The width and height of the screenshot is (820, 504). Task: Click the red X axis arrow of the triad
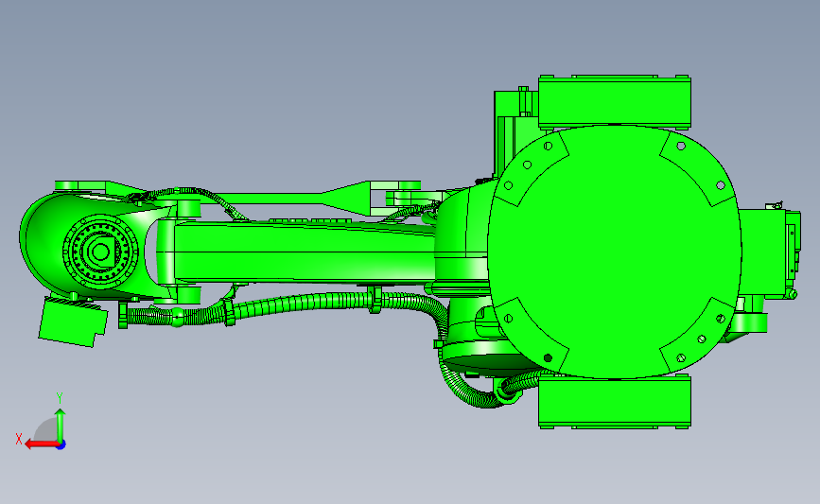[41, 444]
